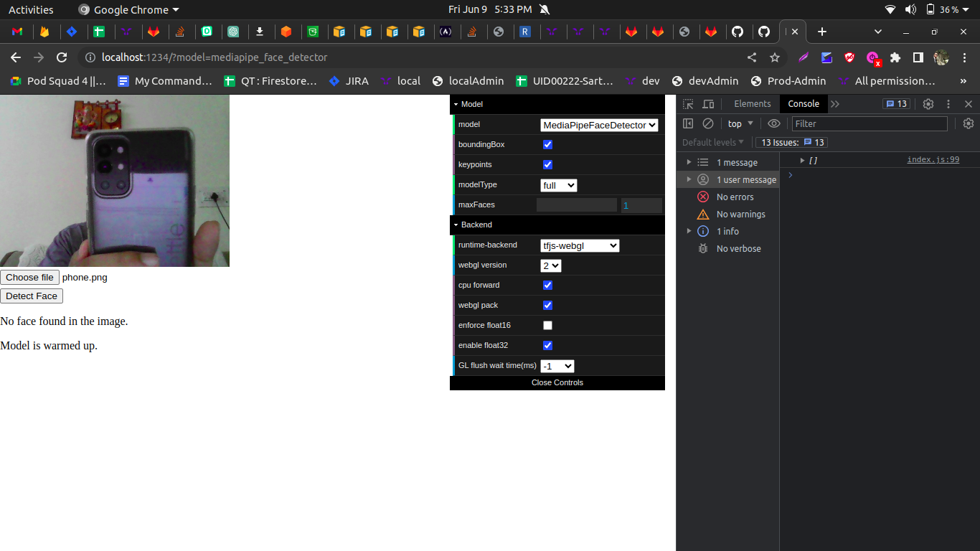Click inside the console Filter field
980x551 pixels.
click(868, 123)
